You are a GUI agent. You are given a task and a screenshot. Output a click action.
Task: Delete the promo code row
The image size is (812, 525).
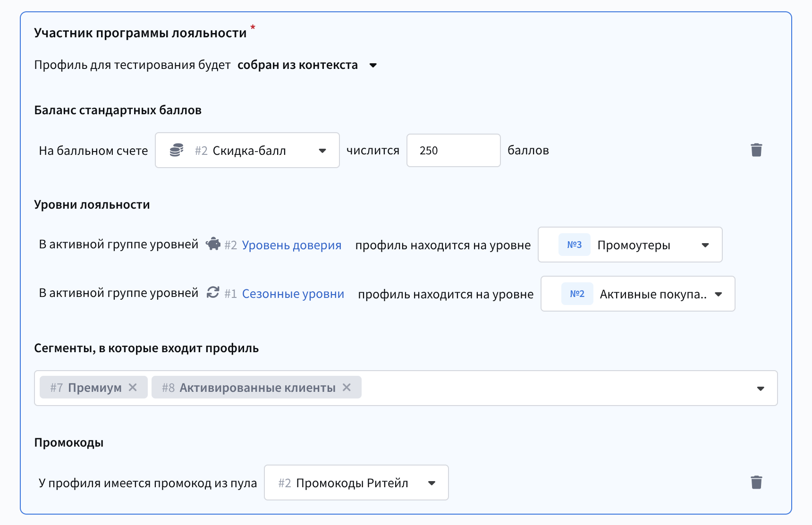point(756,483)
